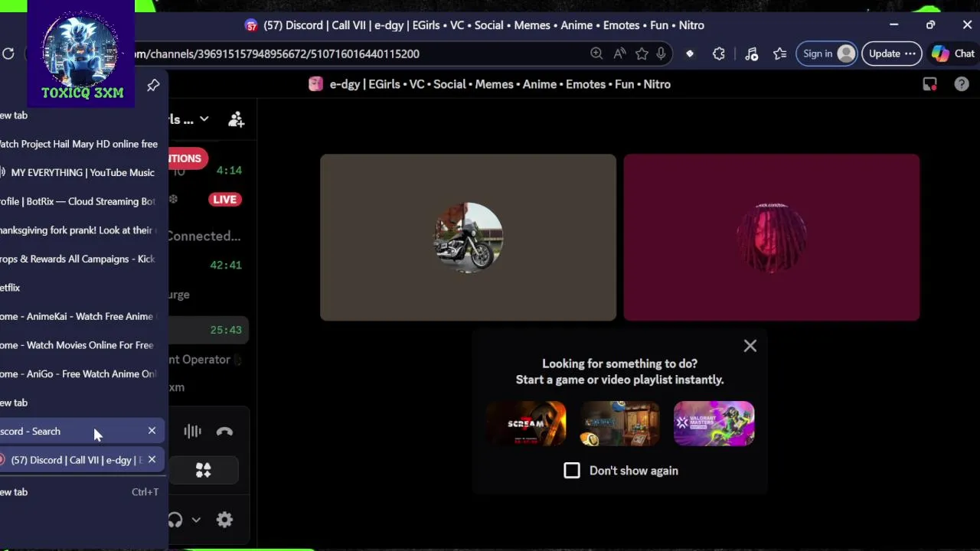
Task: Click the 4:14 timer text
Action: pos(229,171)
